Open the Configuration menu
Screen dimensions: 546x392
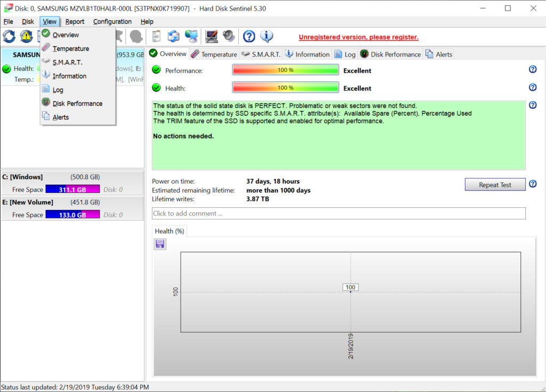coord(112,21)
